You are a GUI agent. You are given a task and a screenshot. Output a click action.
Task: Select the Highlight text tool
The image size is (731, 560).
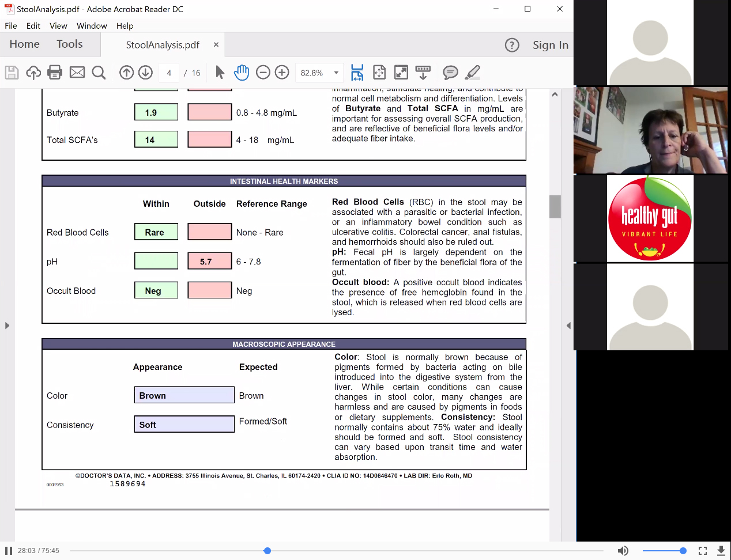coord(472,73)
